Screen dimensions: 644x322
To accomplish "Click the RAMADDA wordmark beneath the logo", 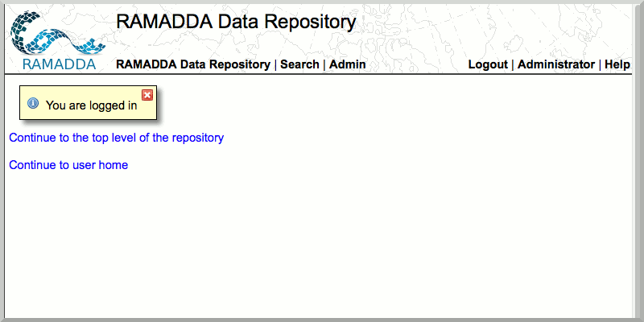I will tap(59, 64).
